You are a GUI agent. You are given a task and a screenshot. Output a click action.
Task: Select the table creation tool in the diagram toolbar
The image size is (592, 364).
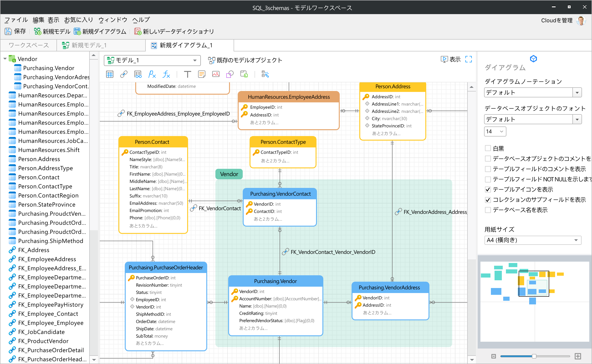point(110,74)
